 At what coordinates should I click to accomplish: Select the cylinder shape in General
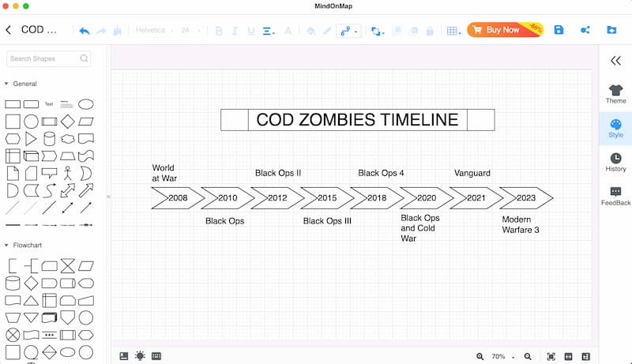49,138
